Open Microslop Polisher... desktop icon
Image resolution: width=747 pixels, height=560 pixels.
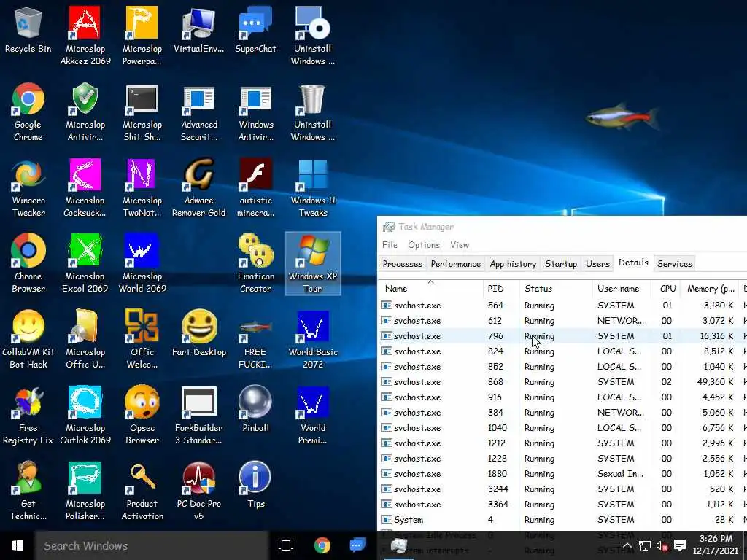(85, 491)
